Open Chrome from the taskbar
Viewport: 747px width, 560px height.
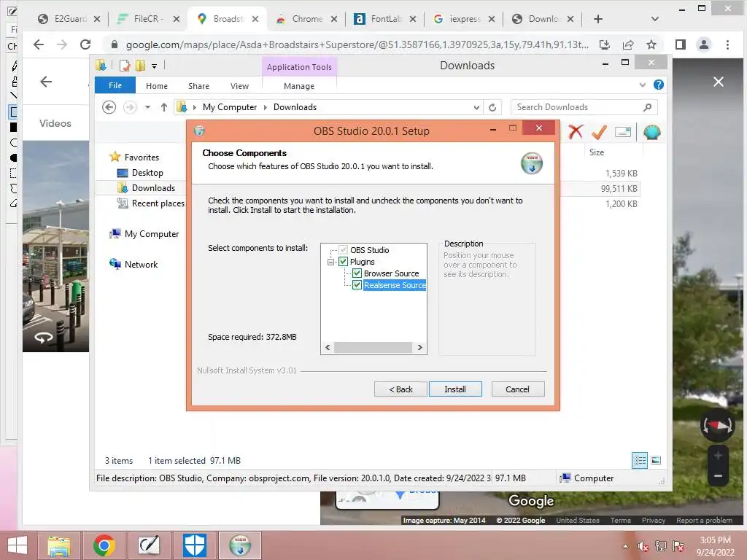pyautogui.click(x=104, y=545)
